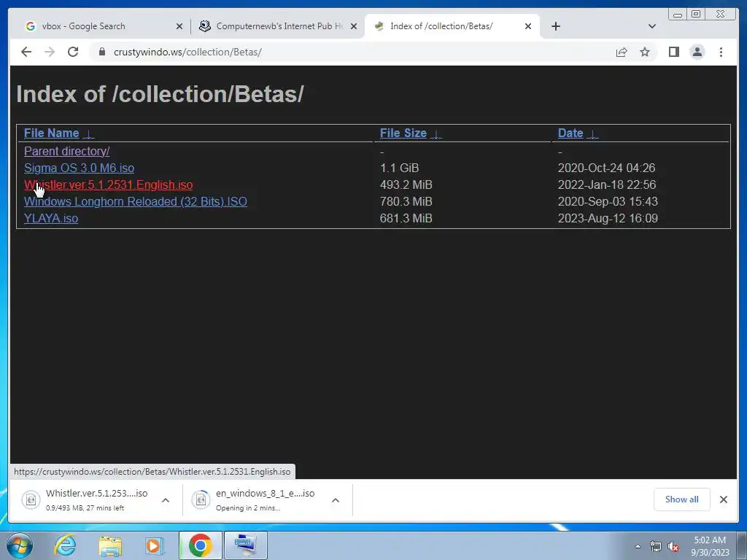This screenshot has width=747, height=560.
Task: Open a new tab
Action: (555, 26)
